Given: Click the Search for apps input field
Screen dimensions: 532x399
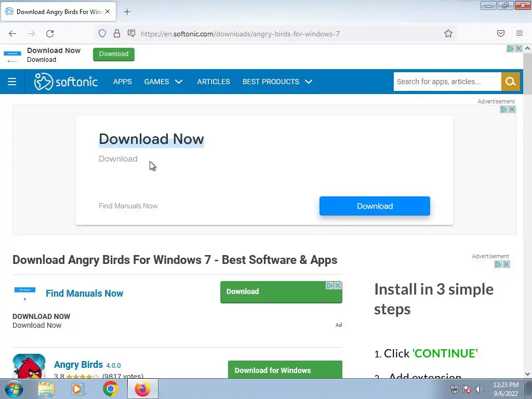Looking at the screenshot, I should (447, 82).
